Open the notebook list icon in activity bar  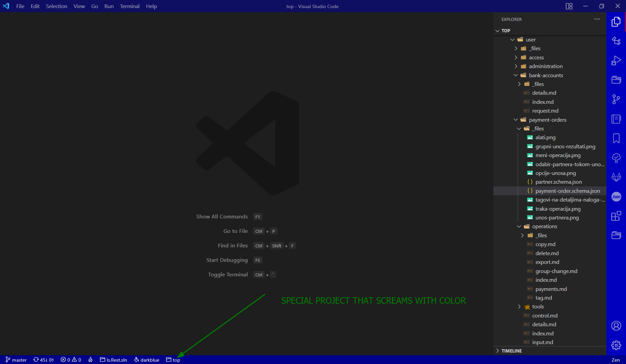(616, 119)
